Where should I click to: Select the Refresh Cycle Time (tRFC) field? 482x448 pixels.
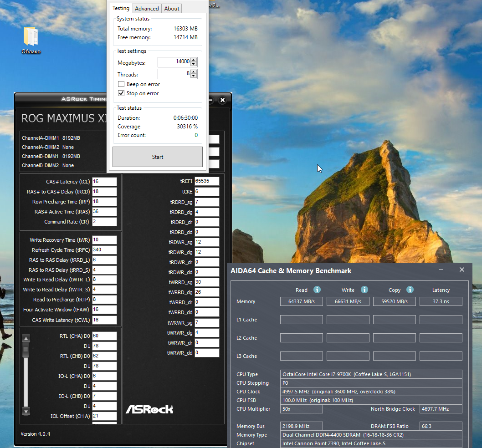(104, 250)
